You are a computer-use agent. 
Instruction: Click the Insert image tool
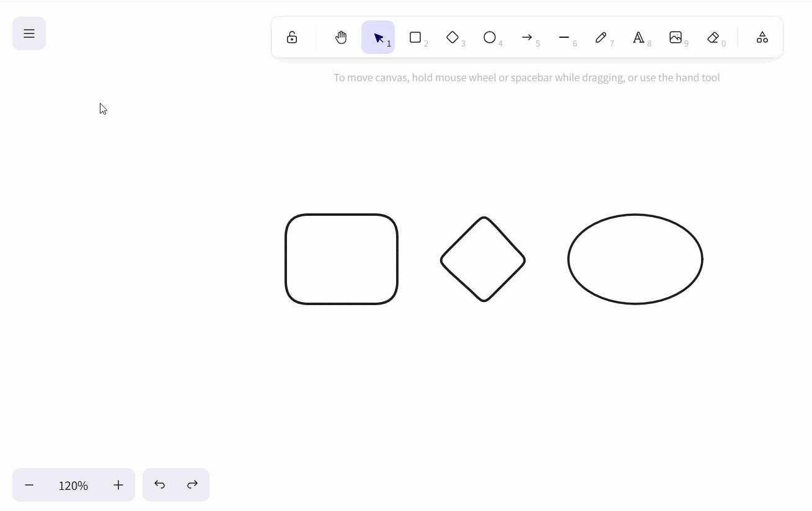tap(676, 37)
